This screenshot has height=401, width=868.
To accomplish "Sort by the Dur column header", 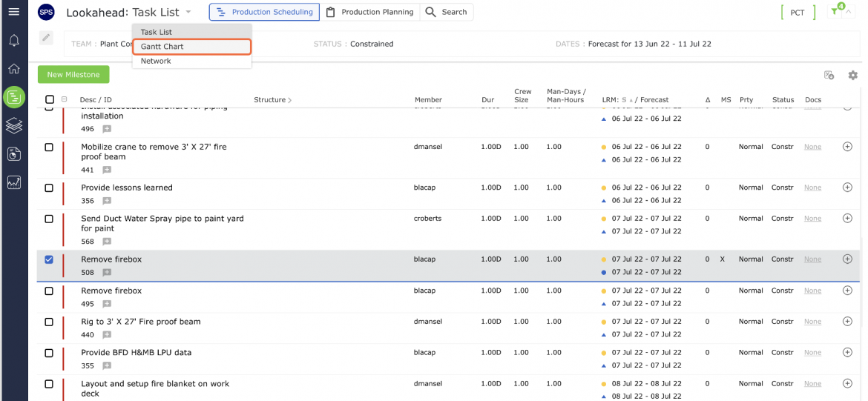I will (487, 100).
